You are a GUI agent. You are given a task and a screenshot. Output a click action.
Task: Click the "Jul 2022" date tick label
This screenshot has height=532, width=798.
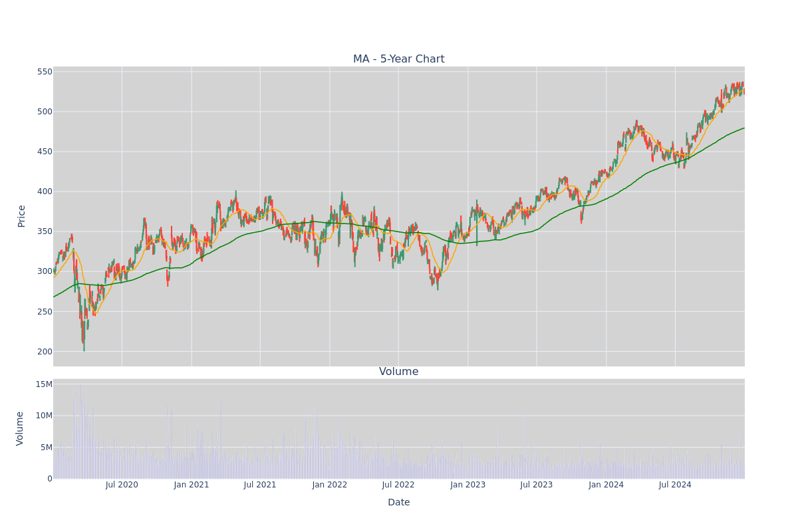point(398,485)
